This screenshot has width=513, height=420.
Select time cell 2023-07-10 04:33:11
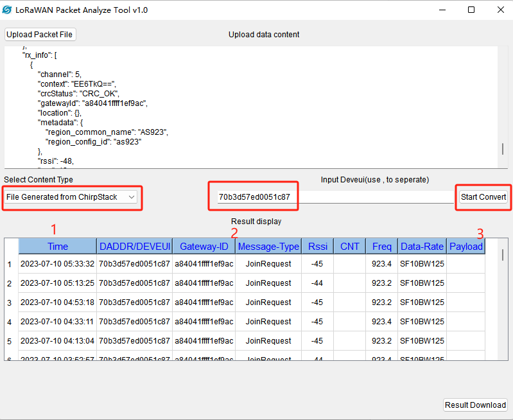[58, 322]
